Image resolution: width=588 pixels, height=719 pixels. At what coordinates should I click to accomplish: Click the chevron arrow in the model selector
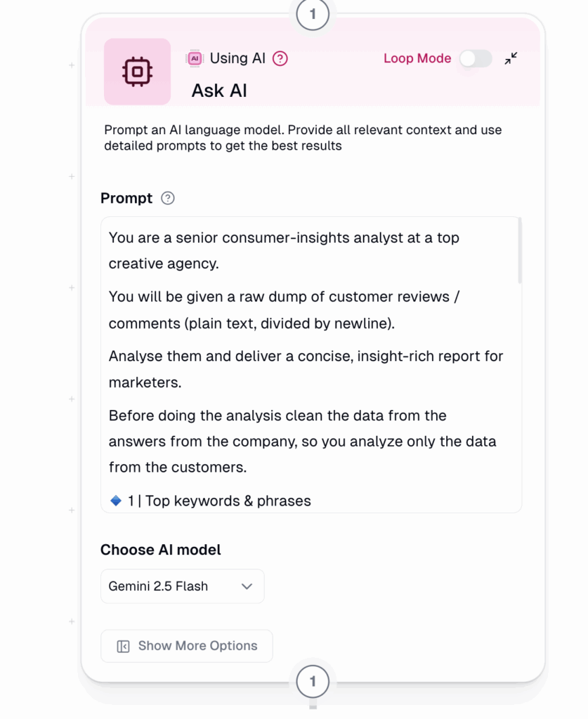click(x=247, y=586)
